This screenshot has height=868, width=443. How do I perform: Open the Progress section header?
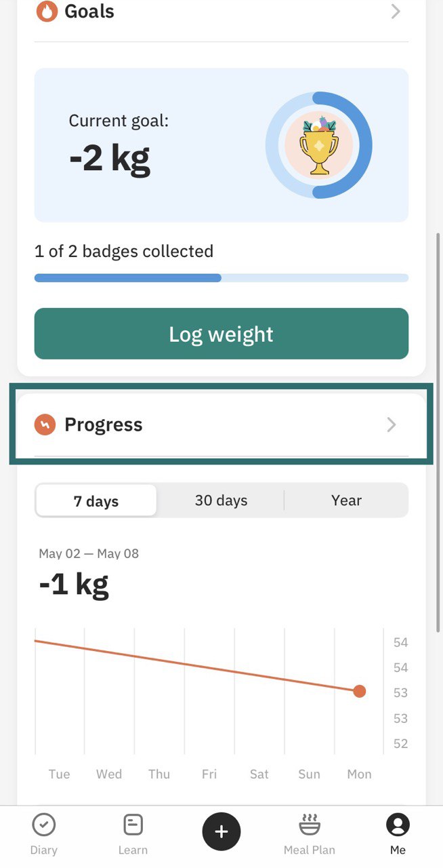[x=221, y=425]
